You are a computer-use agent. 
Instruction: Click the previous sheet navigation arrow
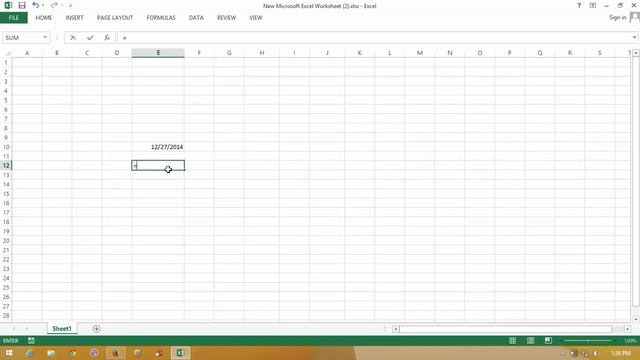[13, 329]
